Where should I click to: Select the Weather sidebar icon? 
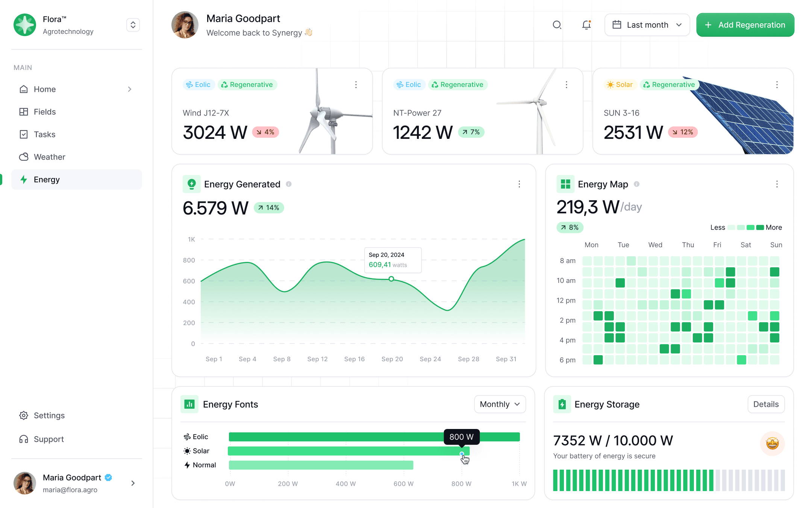click(x=24, y=157)
